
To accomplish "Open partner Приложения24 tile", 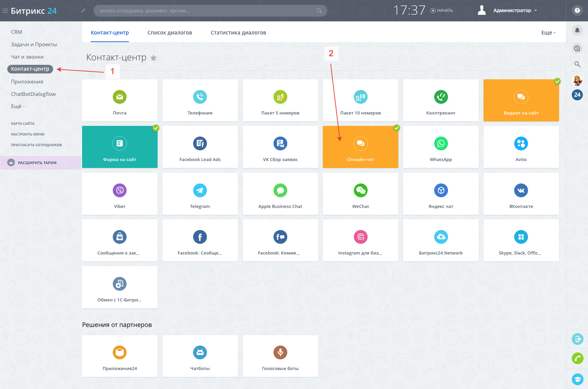I will (120, 356).
